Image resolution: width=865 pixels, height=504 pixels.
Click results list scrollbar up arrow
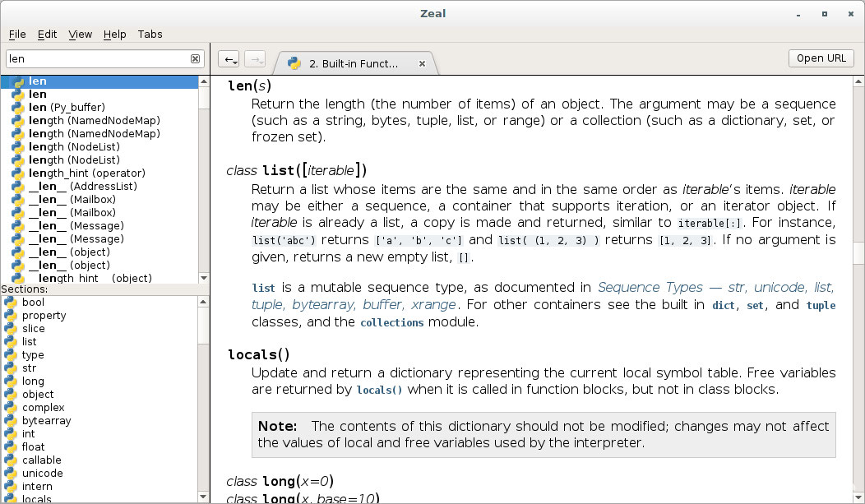(x=204, y=81)
